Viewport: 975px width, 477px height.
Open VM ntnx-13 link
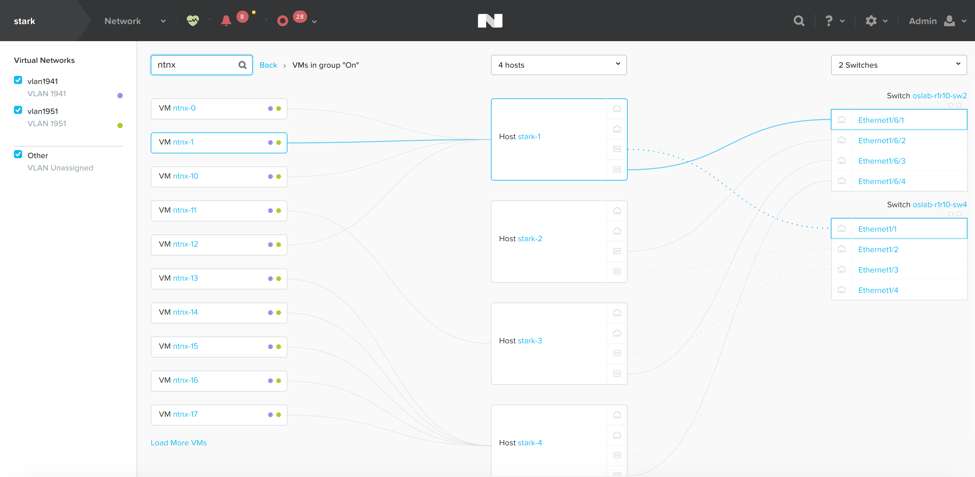[185, 278]
